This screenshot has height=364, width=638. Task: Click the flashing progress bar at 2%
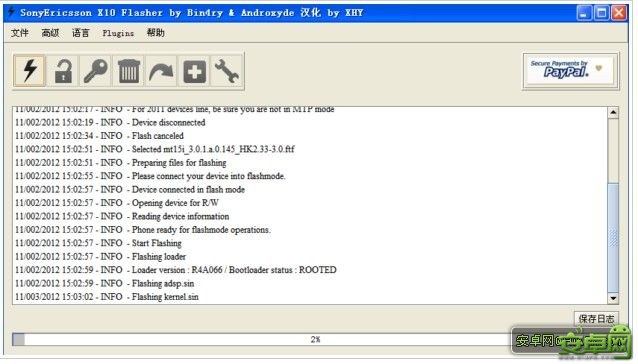pos(260,339)
